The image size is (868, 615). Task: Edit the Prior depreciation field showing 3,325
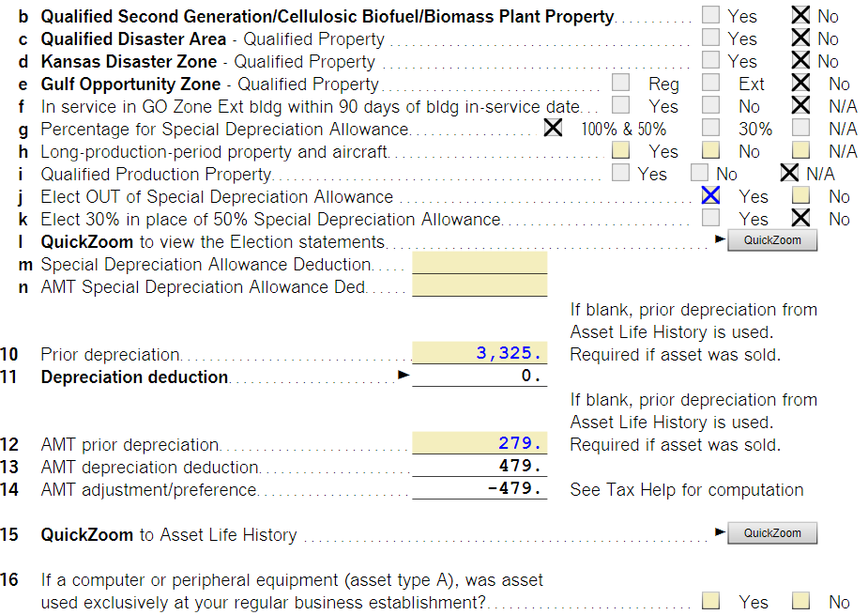(480, 354)
